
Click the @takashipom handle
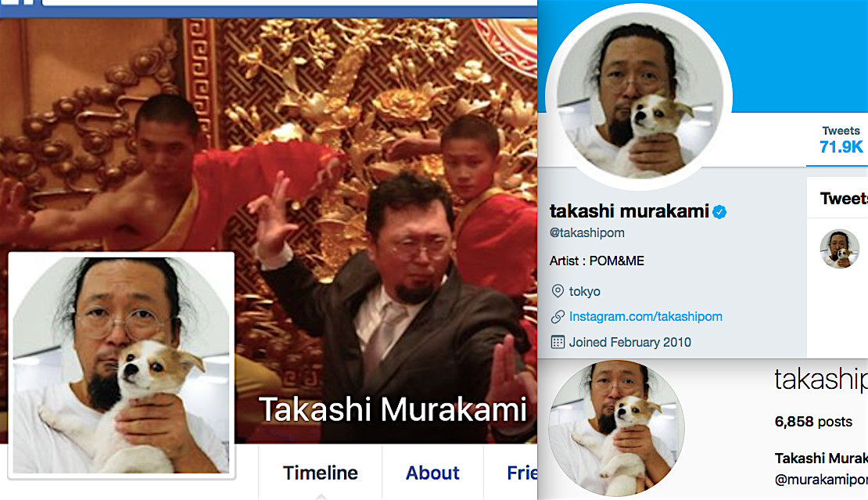tap(586, 233)
